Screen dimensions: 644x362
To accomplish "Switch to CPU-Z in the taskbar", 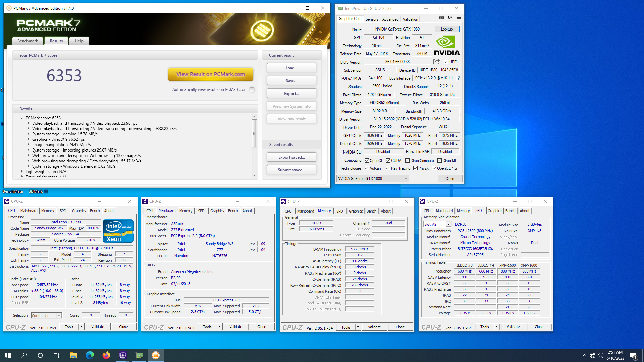I will [x=122, y=355].
